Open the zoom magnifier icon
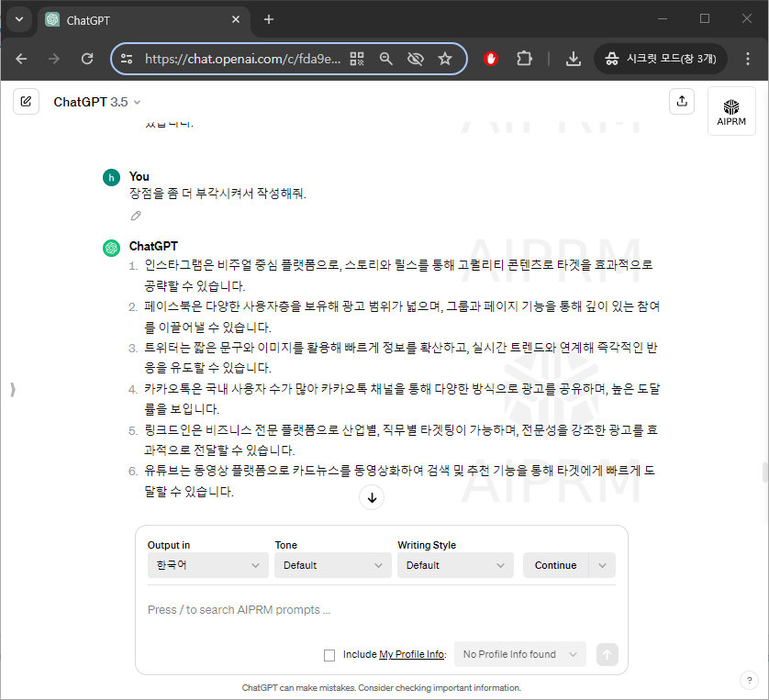The image size is (769, 700). [386, 59]
